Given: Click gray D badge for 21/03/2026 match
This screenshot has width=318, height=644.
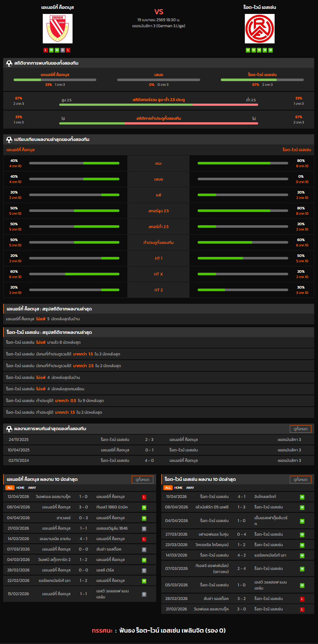Looking at the screenshot, I should (144, 529).
